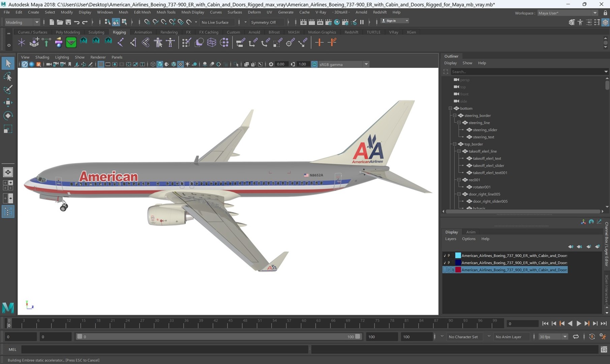
Task: Toggle the viewport grid display icon
Action: [101, 64]
